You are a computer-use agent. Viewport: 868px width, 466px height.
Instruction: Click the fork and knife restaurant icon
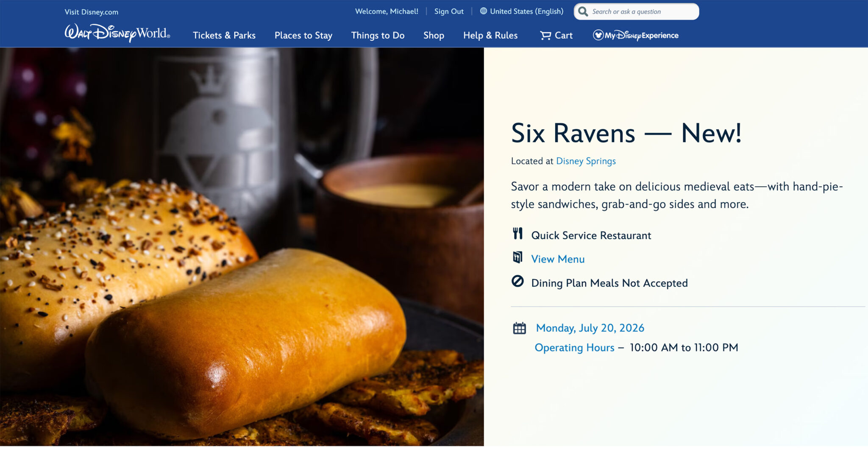[x=517, y=234]
